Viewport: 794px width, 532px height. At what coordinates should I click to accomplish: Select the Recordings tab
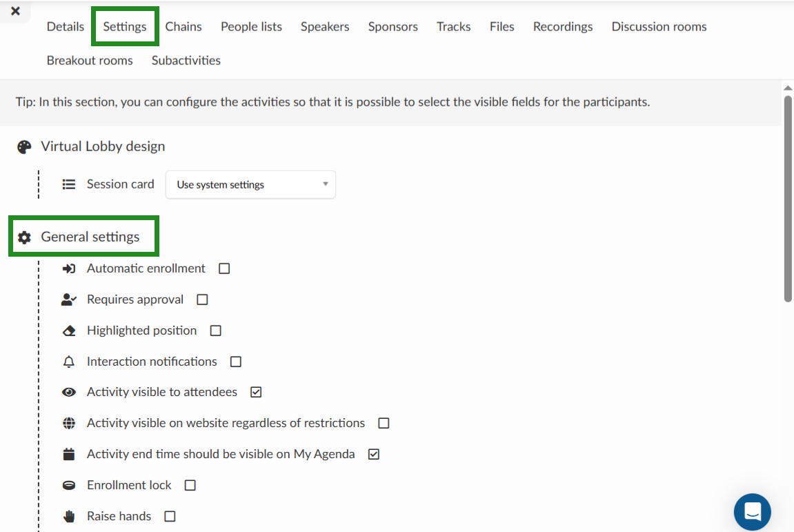562,26
